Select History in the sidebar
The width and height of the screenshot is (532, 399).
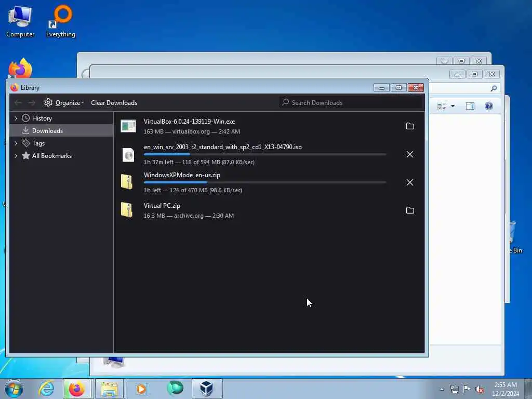point(42,118)
